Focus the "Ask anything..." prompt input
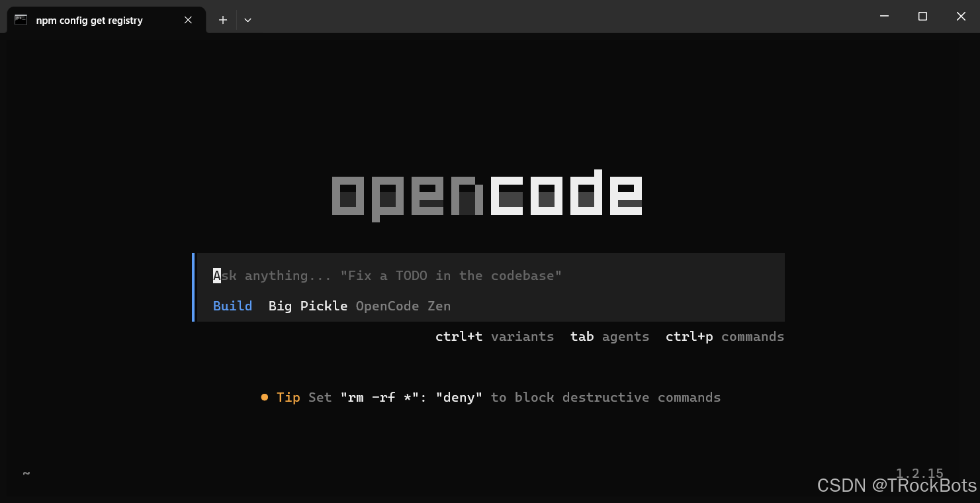 pyautogui.click(x=490, y=275)
